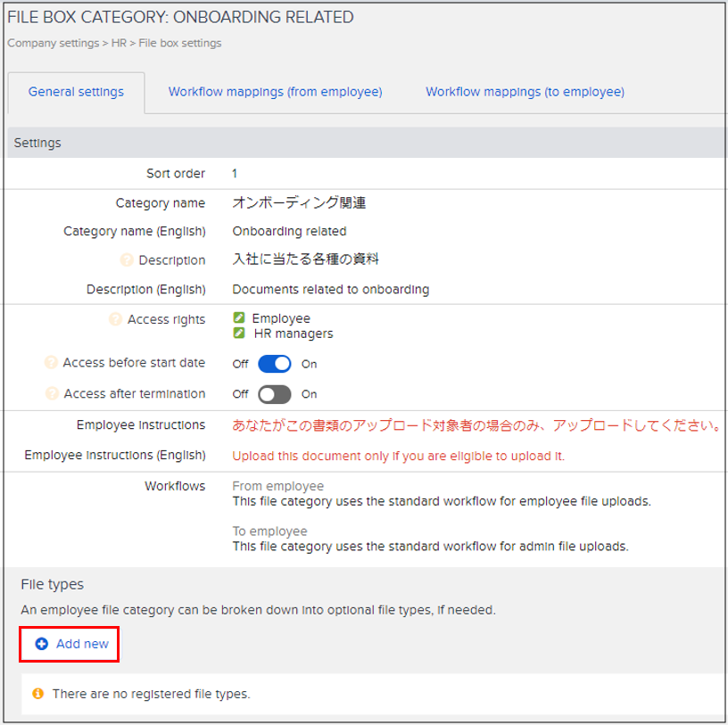Disable the Access before start date toggle

click(x=275, y=364)
